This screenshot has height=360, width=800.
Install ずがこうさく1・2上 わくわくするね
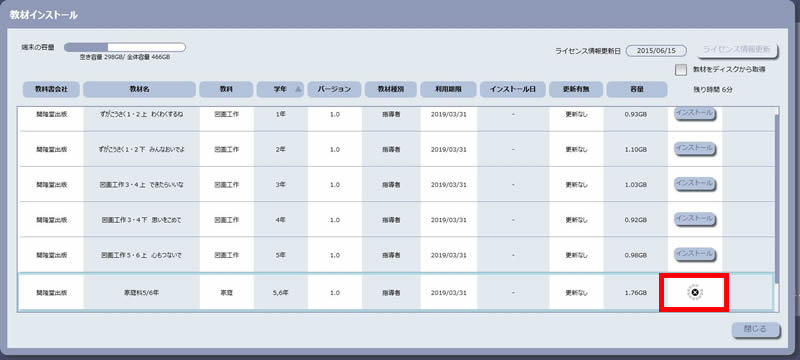(x=694, y=113)
